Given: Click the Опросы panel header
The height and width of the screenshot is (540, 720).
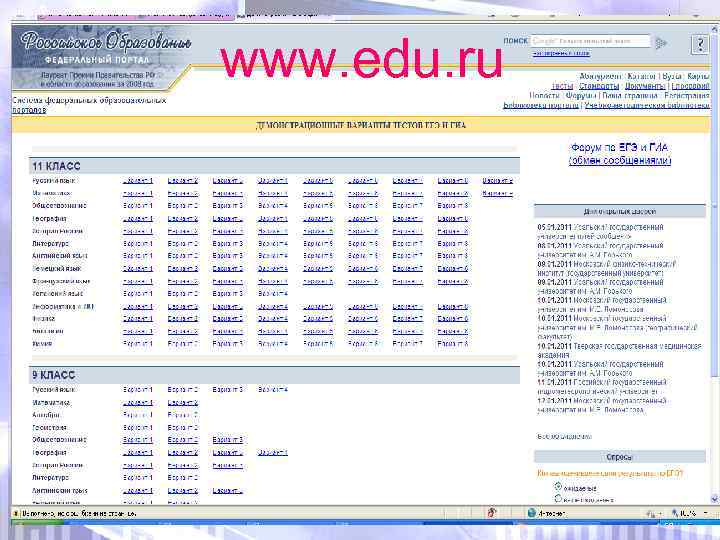Looking at the screenshot, I should (x=619, y=457).
